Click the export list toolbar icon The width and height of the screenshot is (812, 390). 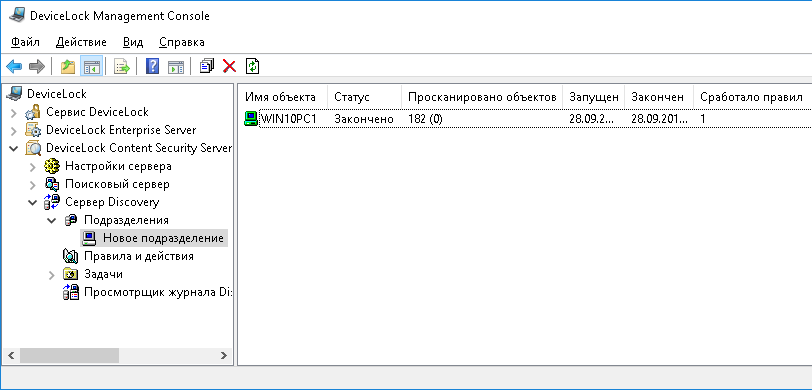122,66
